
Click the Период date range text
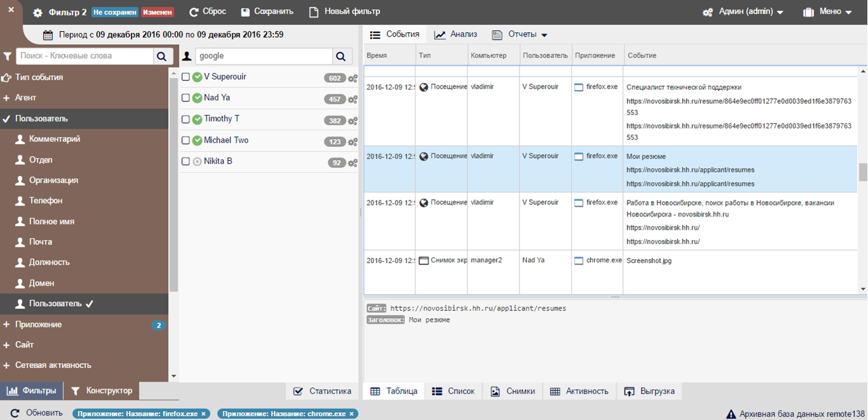click(171, 35)
